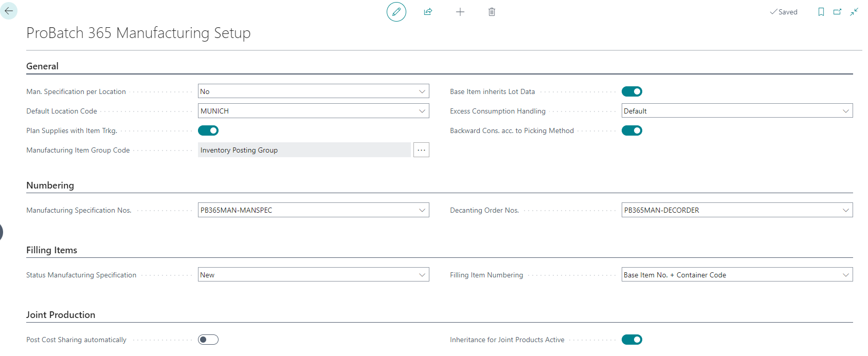Expand Status Manufacturing Specification dropdown
Screen dimensions: 868x356
[422, 275]
